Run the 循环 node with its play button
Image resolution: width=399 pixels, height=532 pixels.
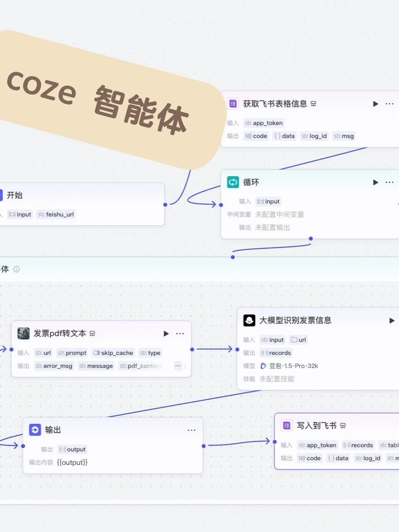pyautogui.click(x=376, y=182)
